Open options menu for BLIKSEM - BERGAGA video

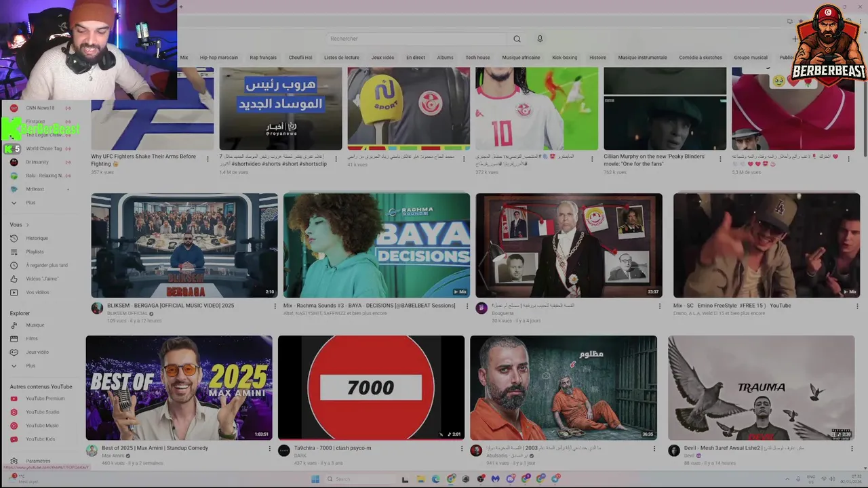coord(275,306)
